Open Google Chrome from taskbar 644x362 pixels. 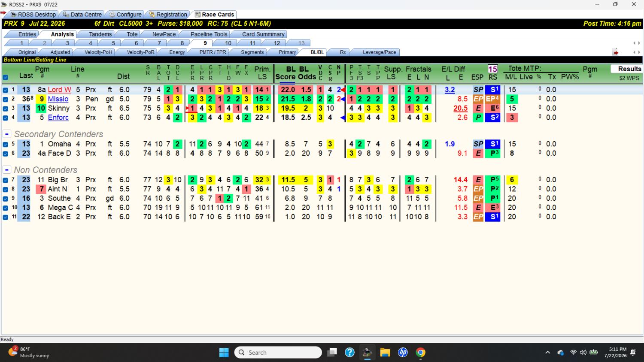tap(421, 353)
